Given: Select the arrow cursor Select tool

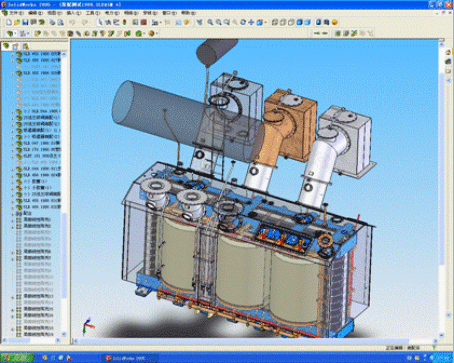Looking at the screenshot, I should (x=100, y=22).
